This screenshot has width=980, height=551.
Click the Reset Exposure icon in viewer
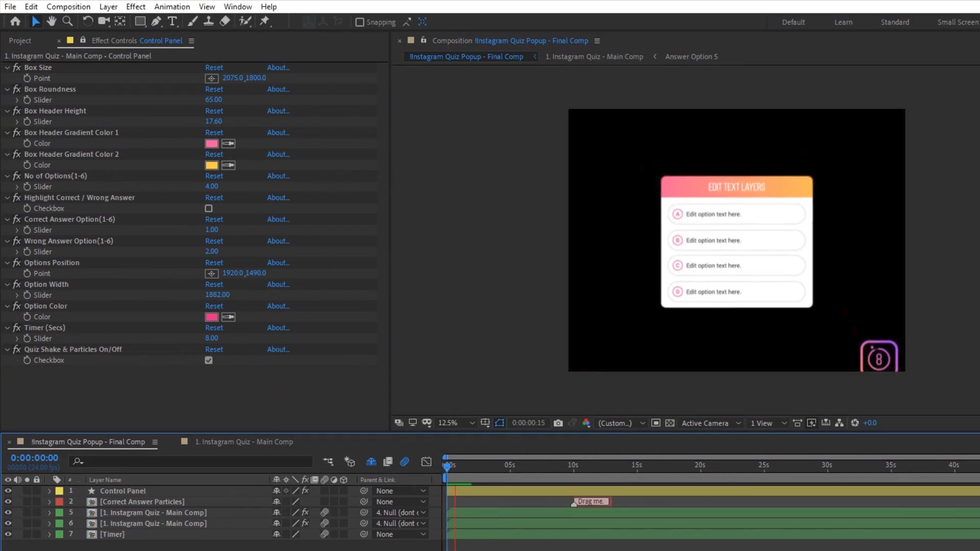(855, 423)
